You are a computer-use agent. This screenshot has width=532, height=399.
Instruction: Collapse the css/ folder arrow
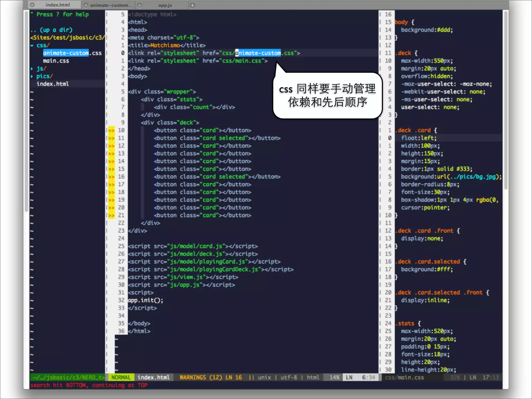click(32, 45)
